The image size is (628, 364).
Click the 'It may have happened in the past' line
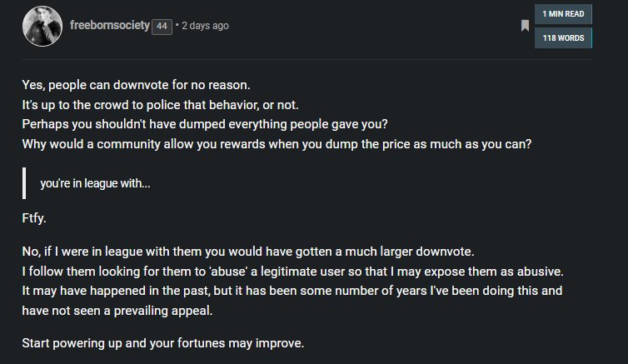pyautogui.click(x=292, y=291)
